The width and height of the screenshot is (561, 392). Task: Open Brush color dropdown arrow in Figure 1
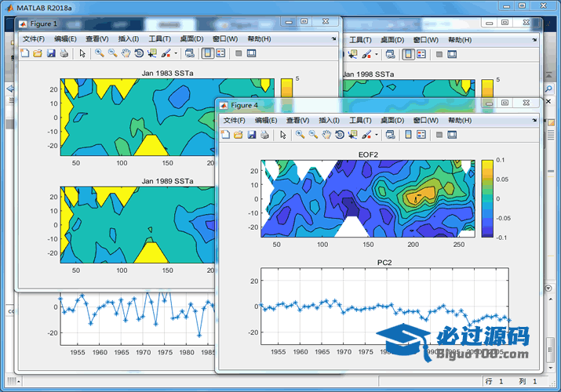(x=176, y=53)
